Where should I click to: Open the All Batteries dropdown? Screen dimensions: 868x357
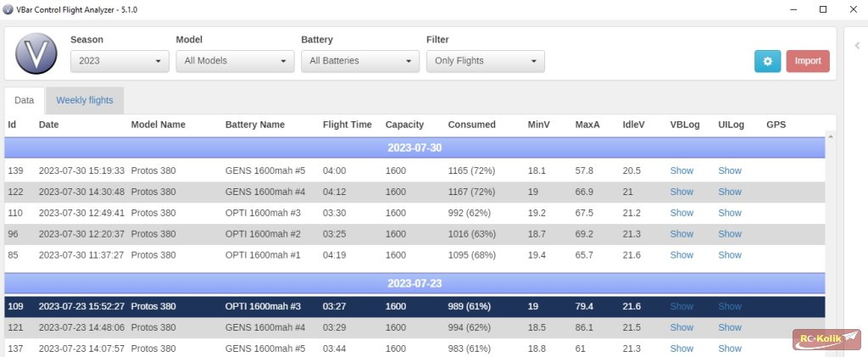click(360, 61)
